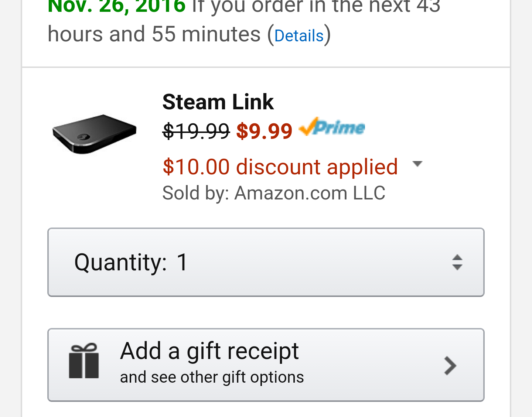
Task: Click the Quantity value 1
Action: (183, 262)
